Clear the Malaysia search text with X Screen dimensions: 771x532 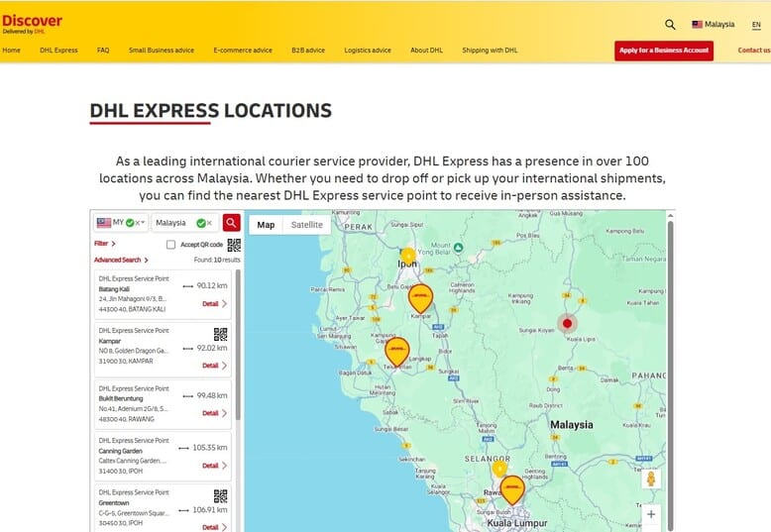[209, 223]
